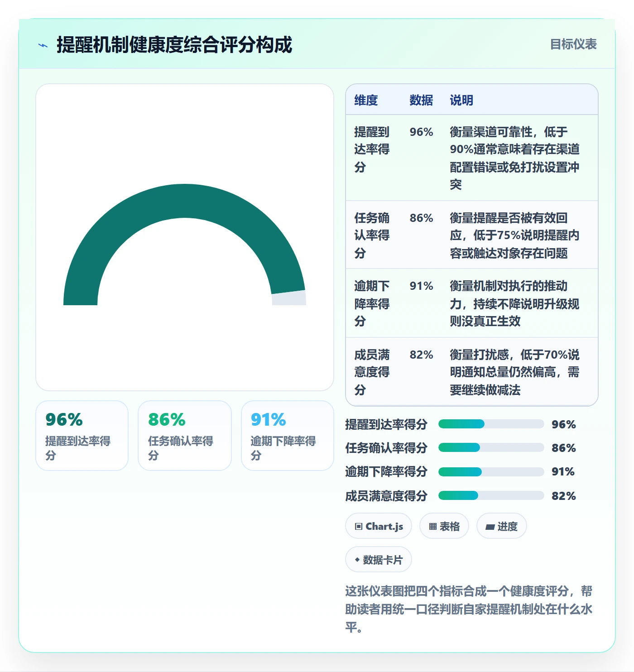The width and height of the screenshot is (634, 672).
Task: Click description starting 衡量机制对执行的推动力
Action: click(515, 303)
